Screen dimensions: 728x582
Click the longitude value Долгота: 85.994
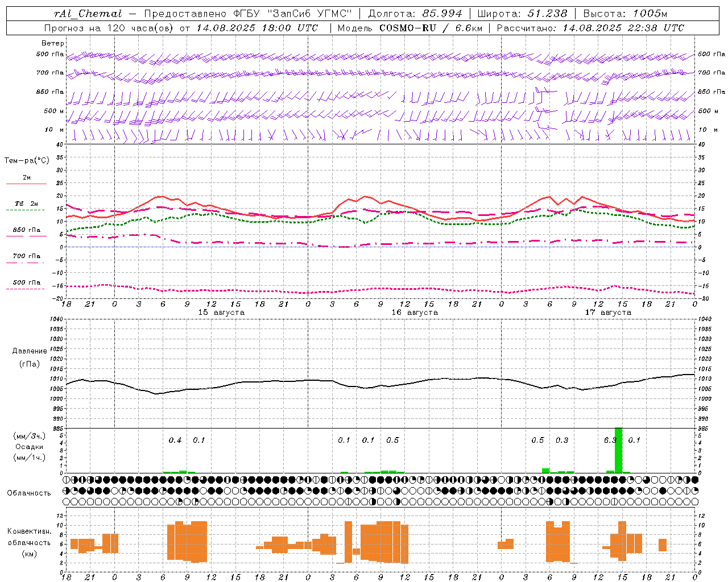(415, 14)
